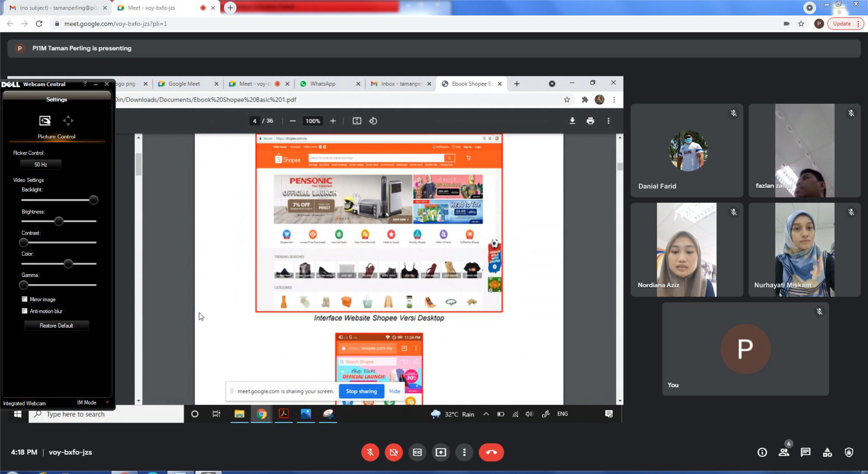
Task: Open the activities shapes icon
Action: tap(827, 452)
